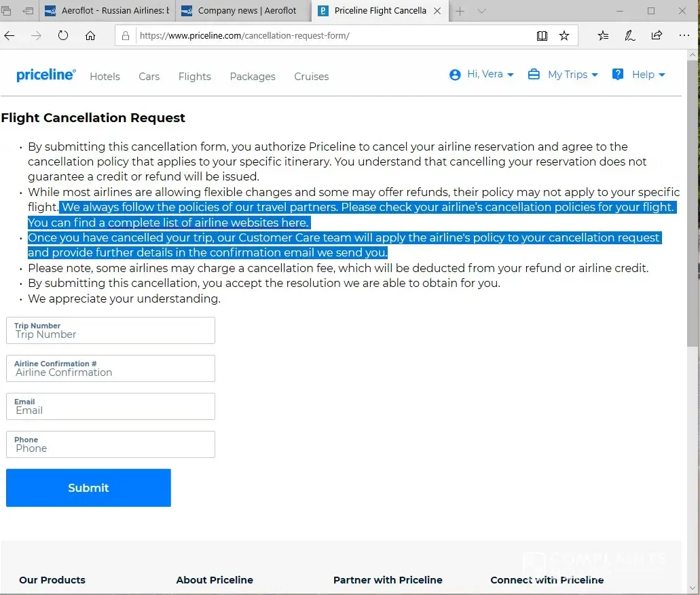Open the Cruises menu item
This screenshot has height=595, width=700.
coord(311,77)
